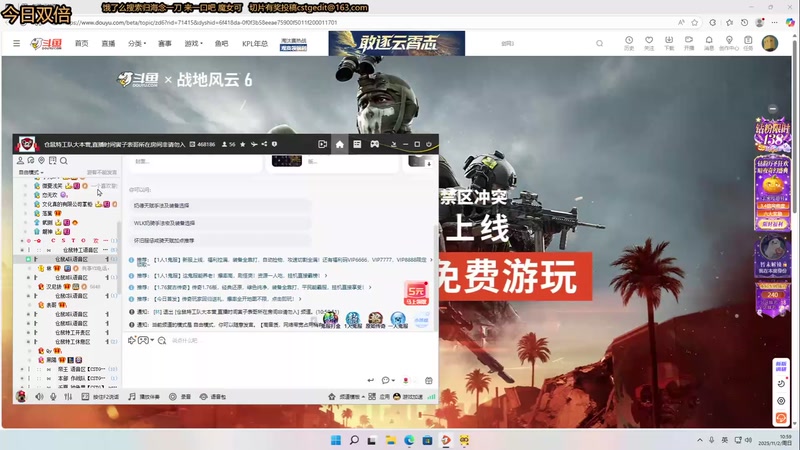Open the Douyu user avatar

coord(769,43)
